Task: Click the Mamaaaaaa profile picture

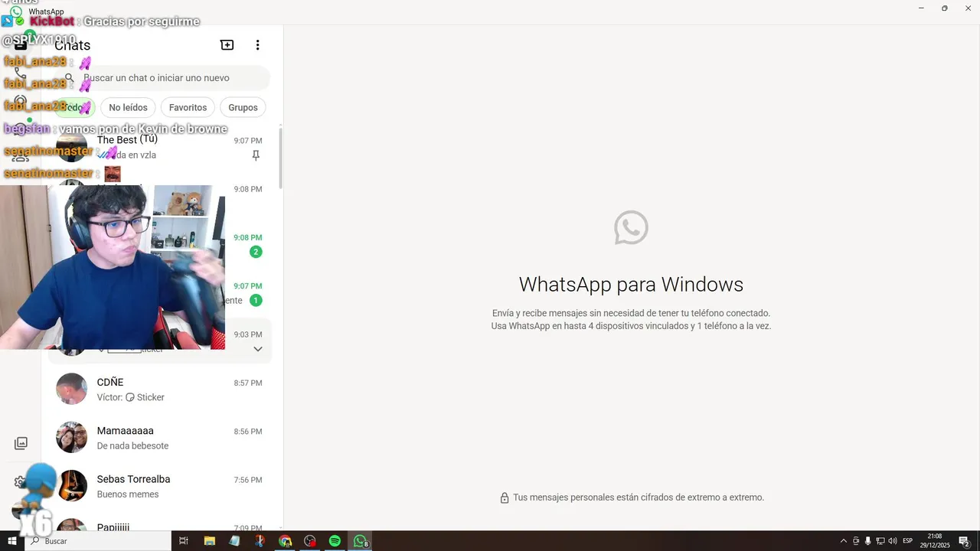Action: 72,437
